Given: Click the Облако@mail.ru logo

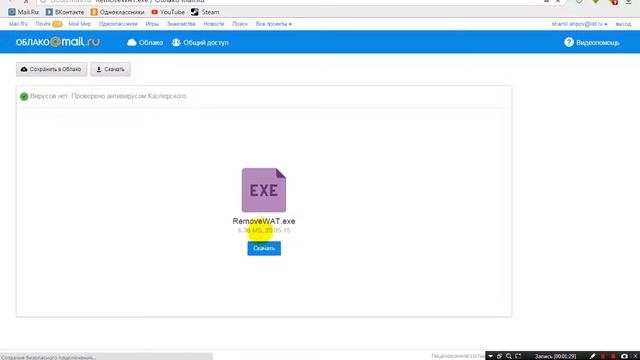Looking at the screenshot, I should coord(58,42).
